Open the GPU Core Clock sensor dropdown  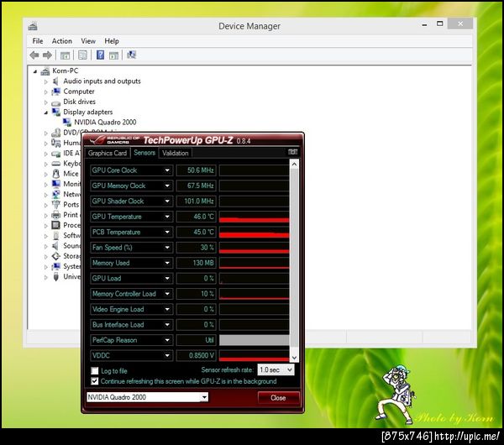pos(167,170)
